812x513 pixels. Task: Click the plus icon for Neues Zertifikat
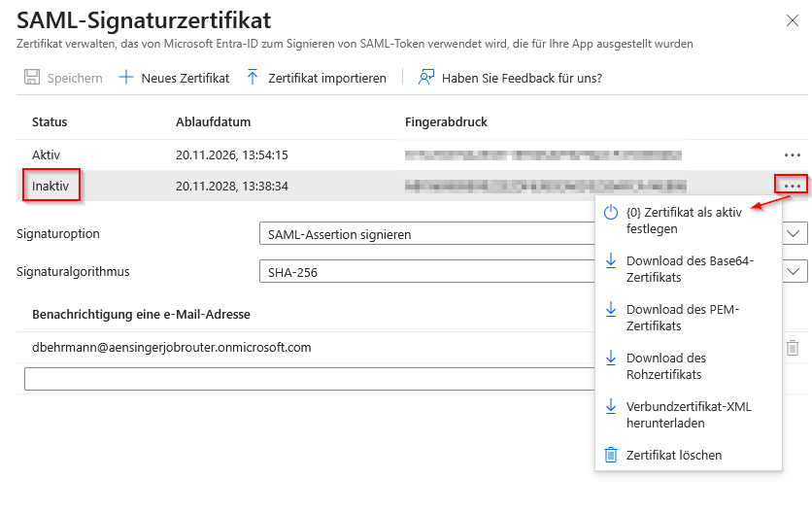(x=126, y=78)
